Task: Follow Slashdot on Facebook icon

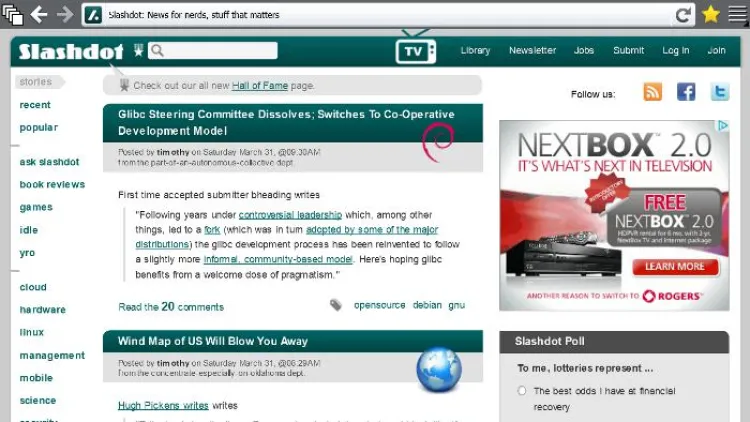Action: [686, 92]
